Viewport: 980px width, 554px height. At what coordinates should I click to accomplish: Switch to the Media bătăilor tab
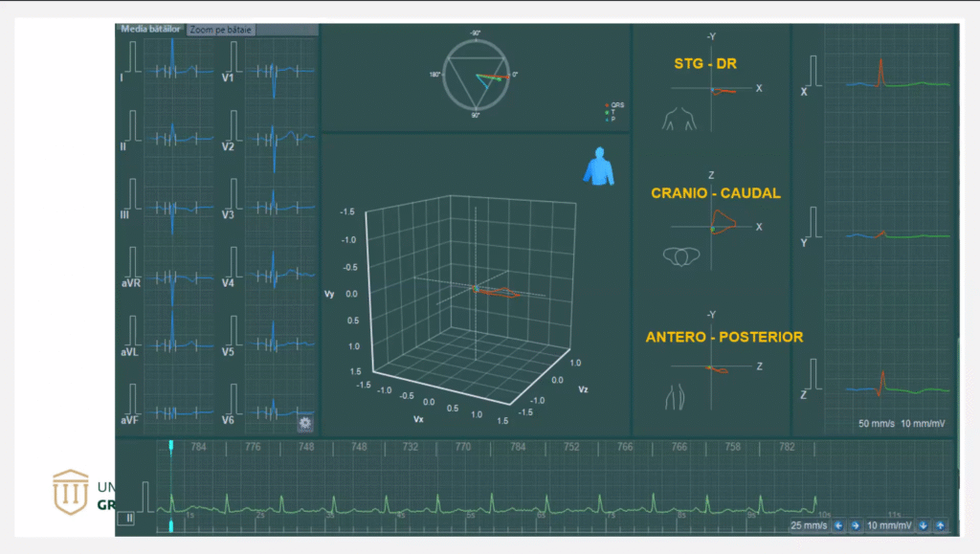click(x=152, y=30)
